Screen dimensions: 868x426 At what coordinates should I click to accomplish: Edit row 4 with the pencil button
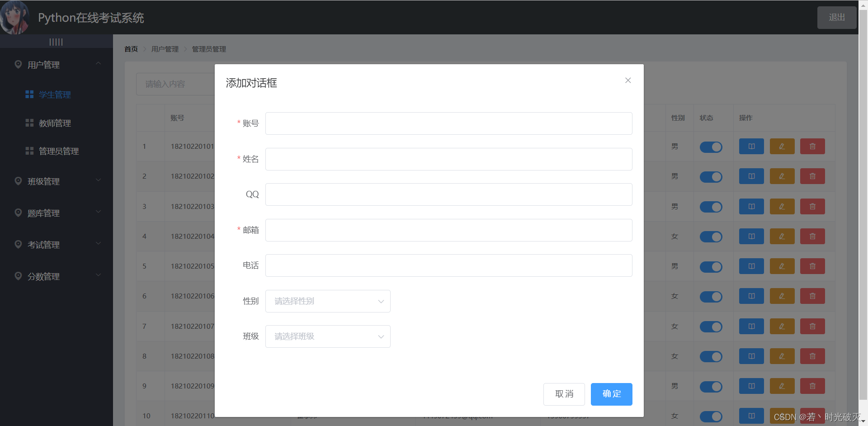[x=782, y=237]
